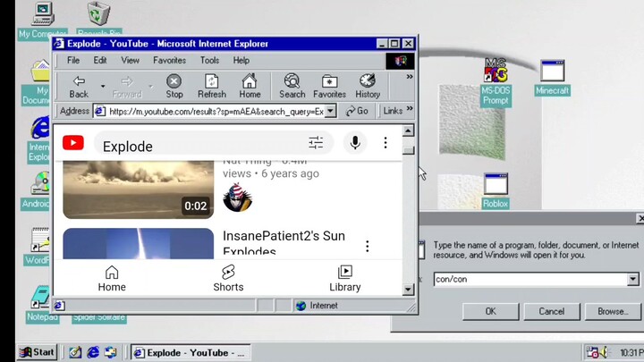
Task: Open YouTube search filters icon
Action: click(316, 142)
